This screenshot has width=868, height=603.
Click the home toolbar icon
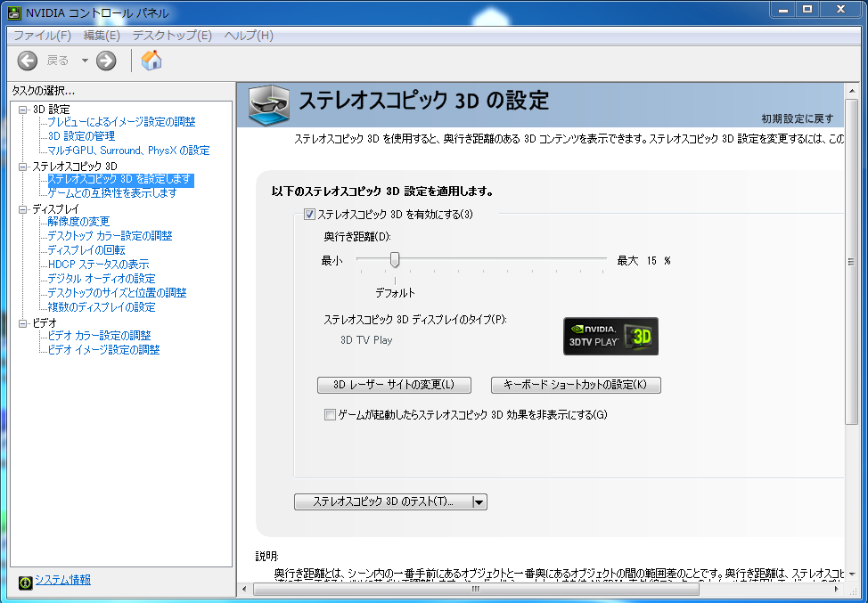[x=151, y=60]
